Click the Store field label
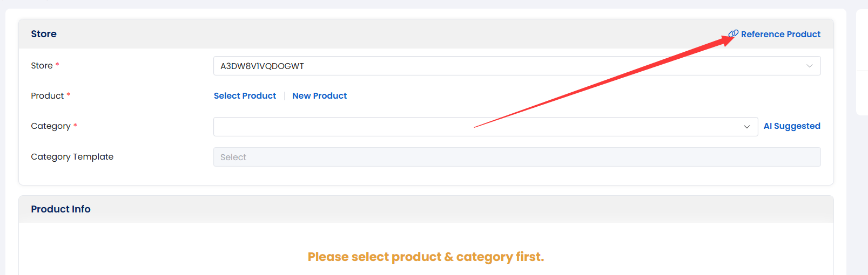 click(42, 66)
